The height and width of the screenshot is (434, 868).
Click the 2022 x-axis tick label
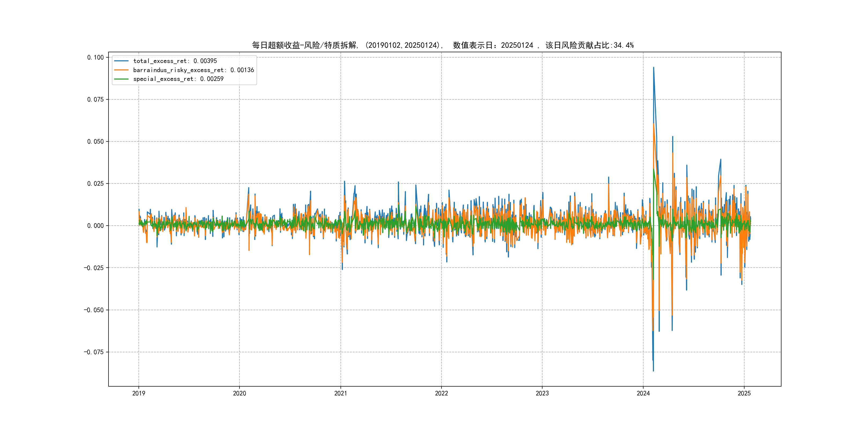442,393
